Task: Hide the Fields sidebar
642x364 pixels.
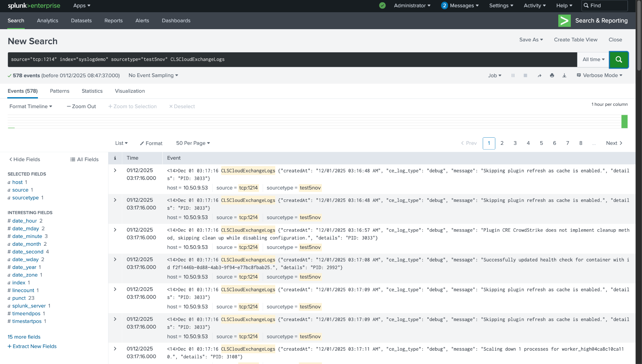Action: [x=24, y=160]
